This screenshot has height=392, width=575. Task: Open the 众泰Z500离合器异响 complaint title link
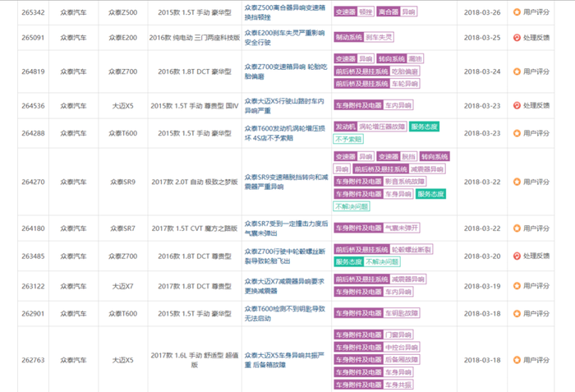[x=285, y=12]
